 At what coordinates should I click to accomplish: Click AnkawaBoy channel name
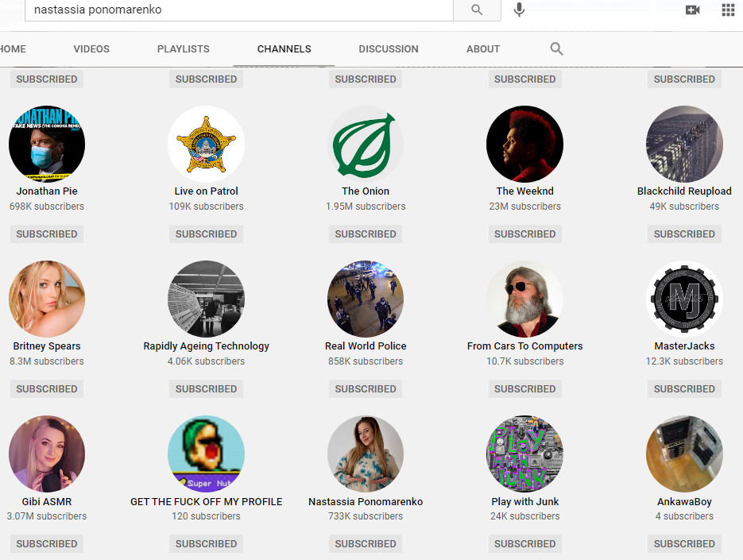[x=684, y=501]
